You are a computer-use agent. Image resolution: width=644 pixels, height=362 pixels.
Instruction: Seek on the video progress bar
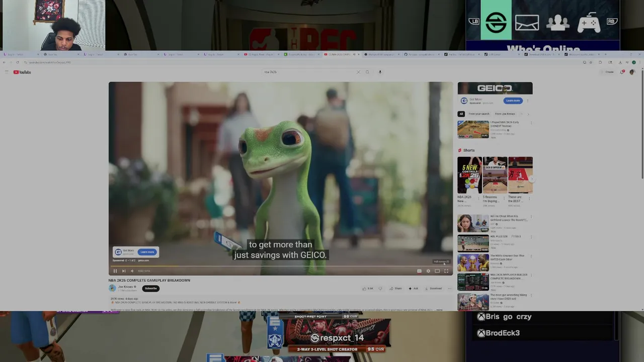point(281,266)
